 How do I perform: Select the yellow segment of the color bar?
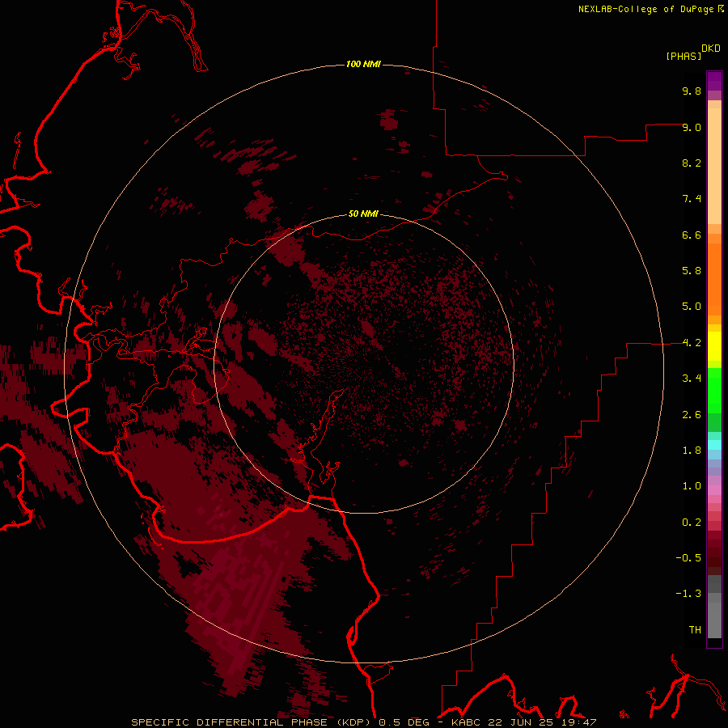pyautogui.click(x=714, y=346)
